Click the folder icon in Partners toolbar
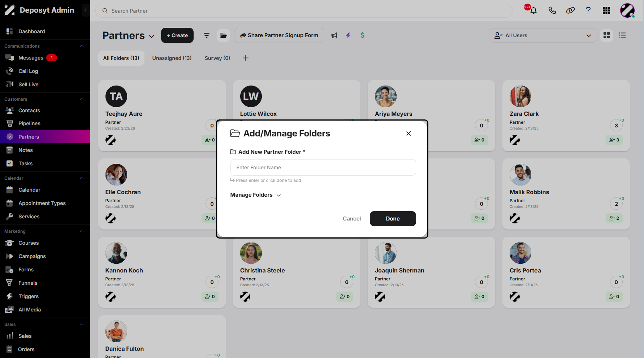644x358 pixels. coord(224,35)
